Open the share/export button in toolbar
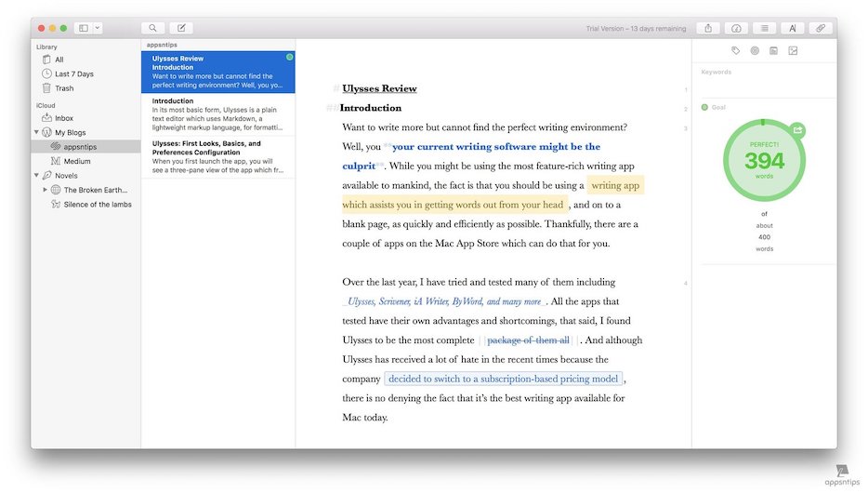This screenshot has width=868, height=493. coord(708,29)
